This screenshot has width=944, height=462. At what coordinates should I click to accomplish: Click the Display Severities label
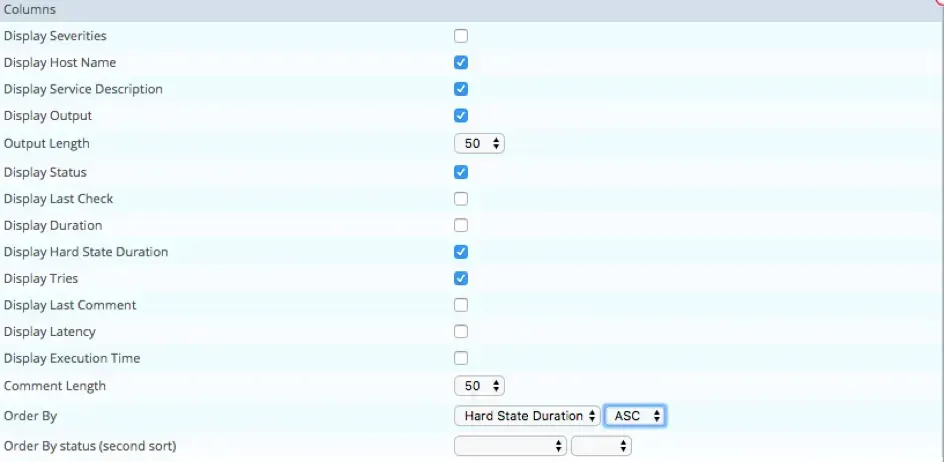(55, 36)
